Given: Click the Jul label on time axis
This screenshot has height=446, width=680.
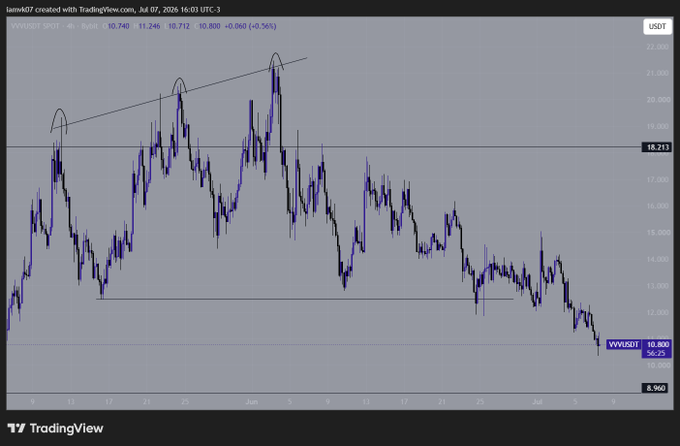Looking at the screenshot, I should [x=537, y=402].
